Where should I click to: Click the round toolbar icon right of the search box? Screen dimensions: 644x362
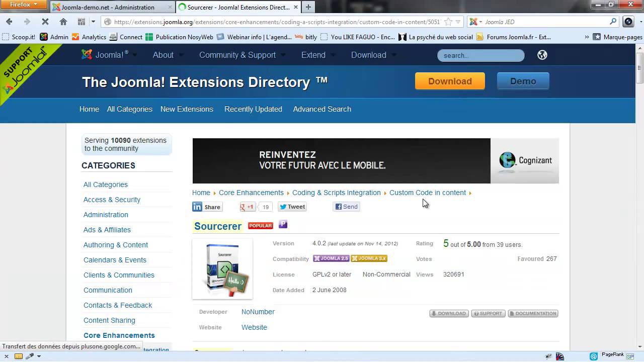(x=628, y=22)
